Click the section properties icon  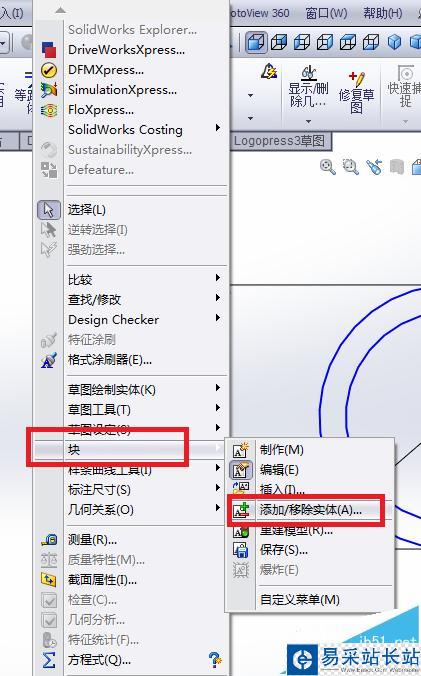49,580
